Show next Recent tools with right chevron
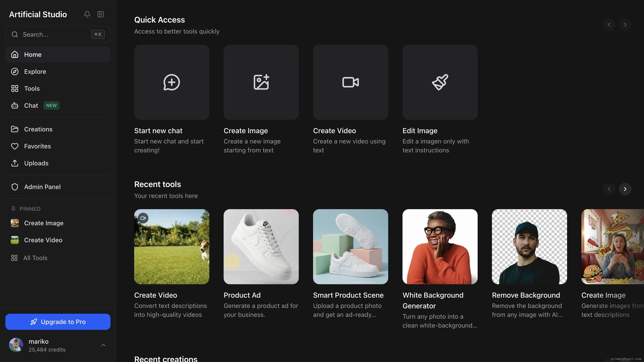 click(x=625, y=189)
